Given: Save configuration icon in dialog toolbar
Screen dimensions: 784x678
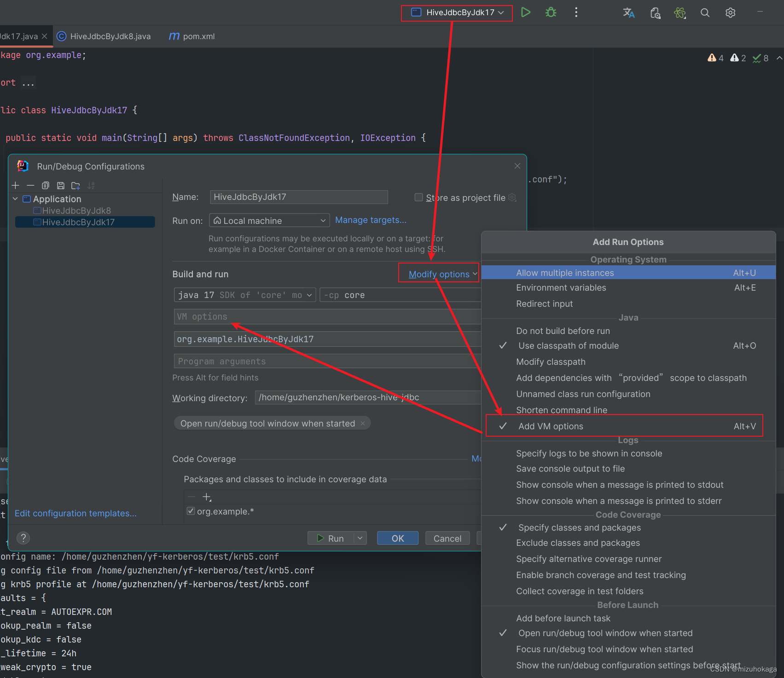Looking at the screenshot, I should pos(60,186).
